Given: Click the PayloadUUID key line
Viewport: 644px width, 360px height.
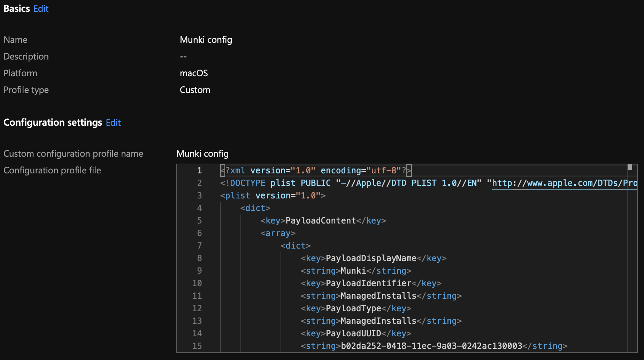Looking at the screenshot, I should [x=353, y=334].
